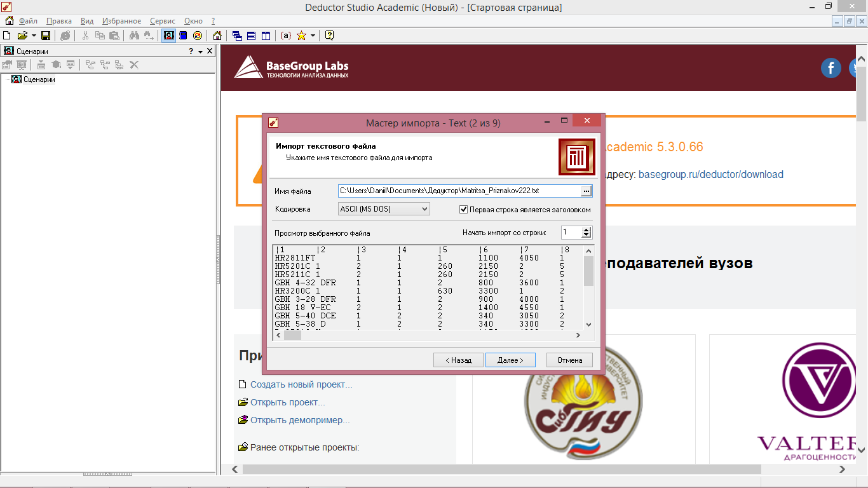Open the Файл menu
The height and width of the screenshot is (488, 868).
[28, 21]
